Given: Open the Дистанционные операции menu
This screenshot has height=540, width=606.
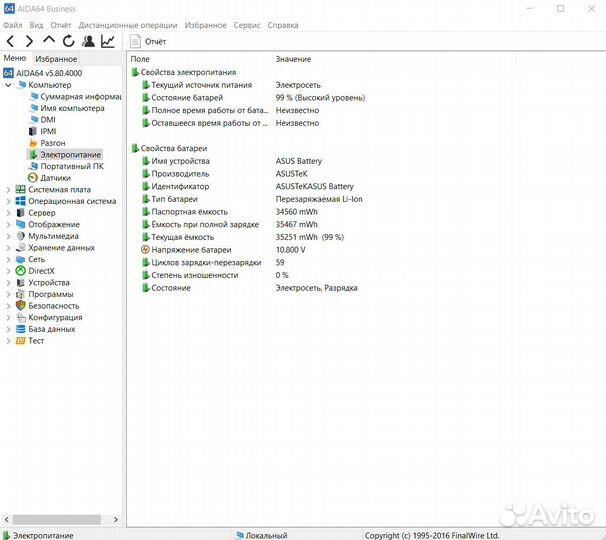Looking at the screenshot, I should (128, 25).
